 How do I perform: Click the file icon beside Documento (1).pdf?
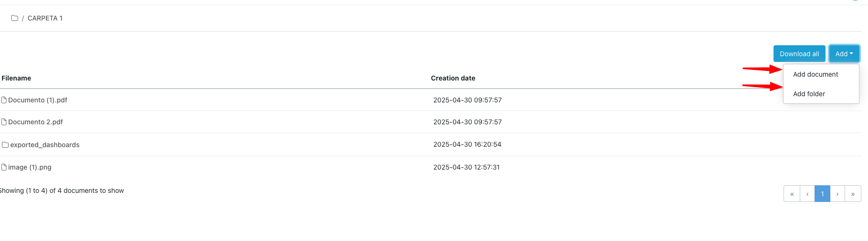click(x=4, y=100)
